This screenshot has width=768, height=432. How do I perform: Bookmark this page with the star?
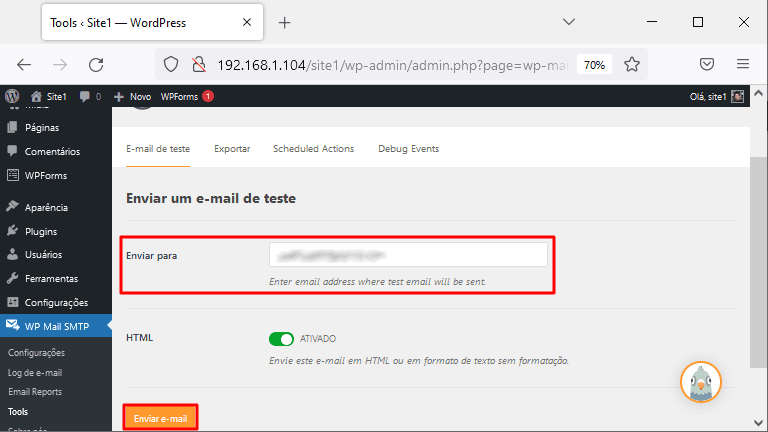(632, 65)
